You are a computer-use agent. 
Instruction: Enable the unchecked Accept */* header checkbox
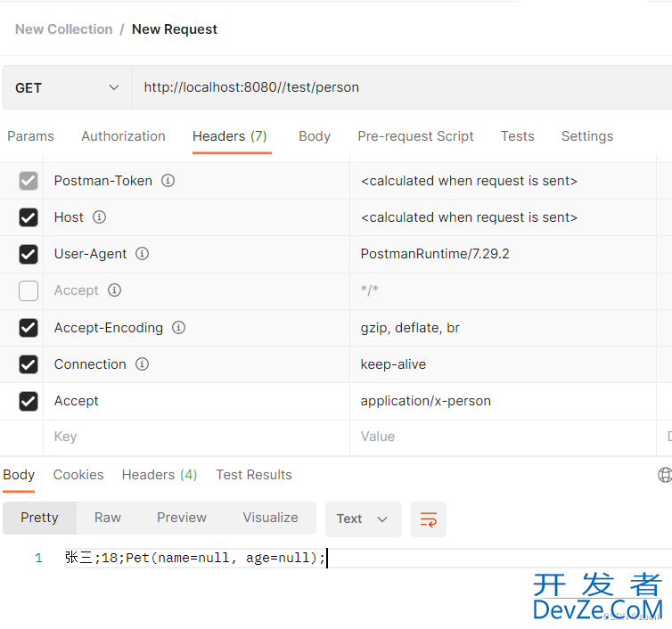pos(29,291)
